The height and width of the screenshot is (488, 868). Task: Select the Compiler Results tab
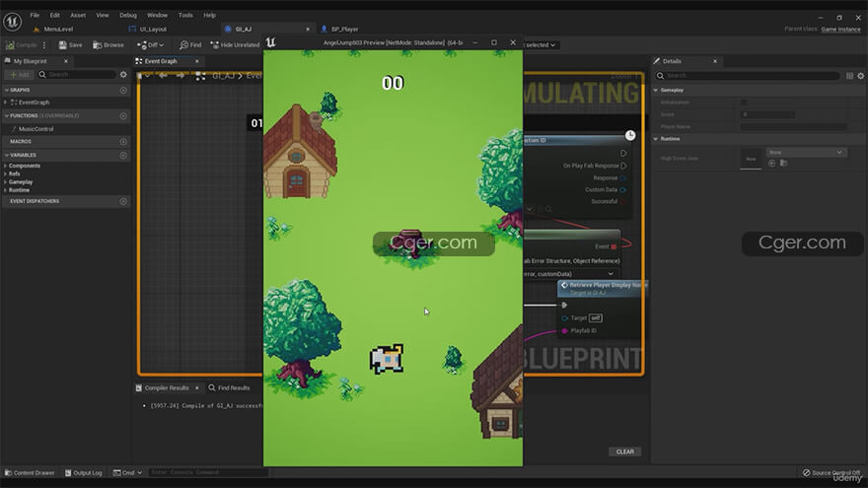click(167, 387)
